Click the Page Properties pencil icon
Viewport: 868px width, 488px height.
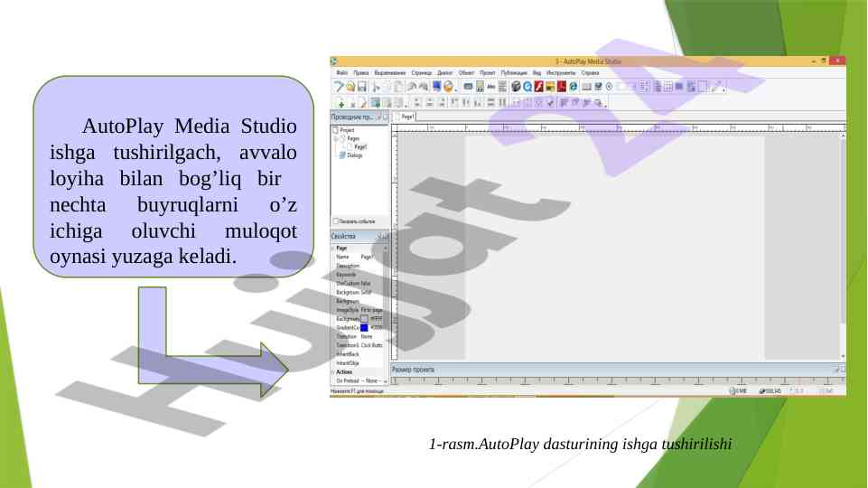pyautogui.click(x=363, y=103)
